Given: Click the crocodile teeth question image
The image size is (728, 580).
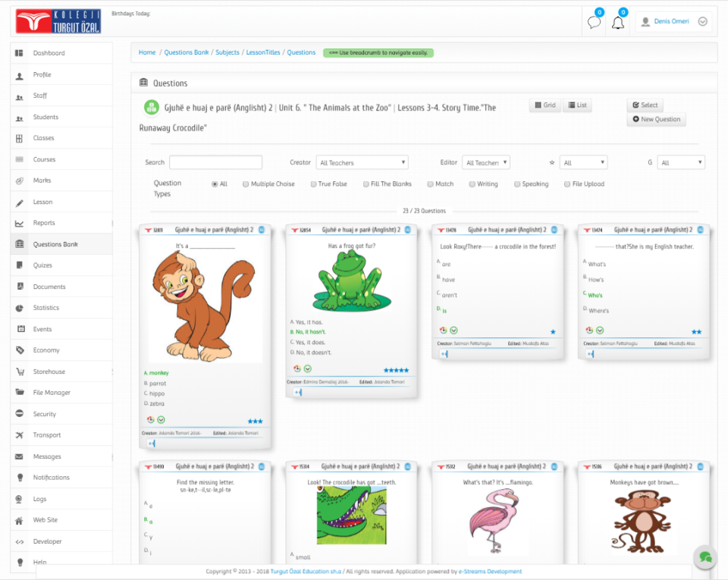Looking at the screenshot, I should (x=351, y=516).
